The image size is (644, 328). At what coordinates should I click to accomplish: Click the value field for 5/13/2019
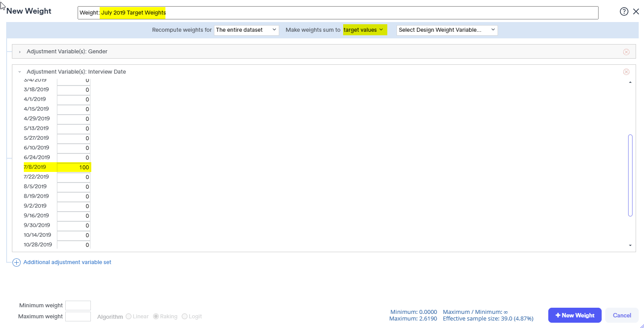(x=74, y=129)
